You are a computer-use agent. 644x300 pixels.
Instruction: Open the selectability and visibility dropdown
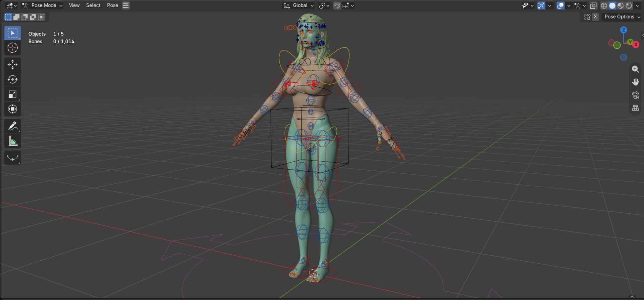coord(528,5)
